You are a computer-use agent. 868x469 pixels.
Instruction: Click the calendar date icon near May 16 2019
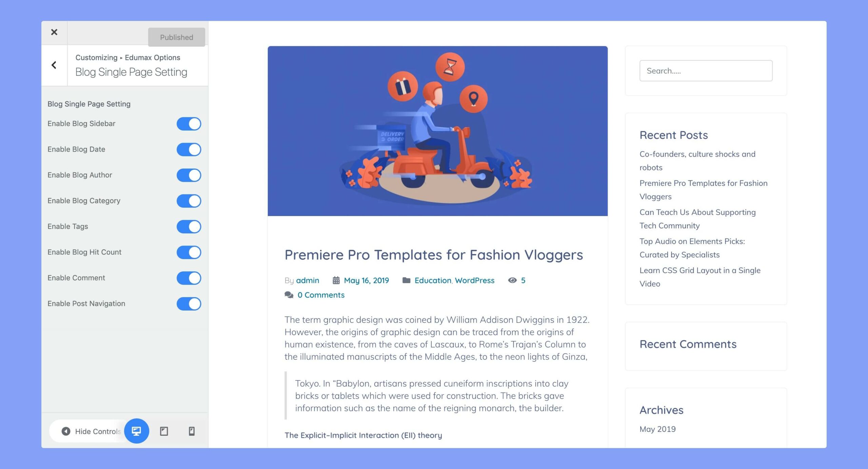pyautogui.click(x=336, y=280)
